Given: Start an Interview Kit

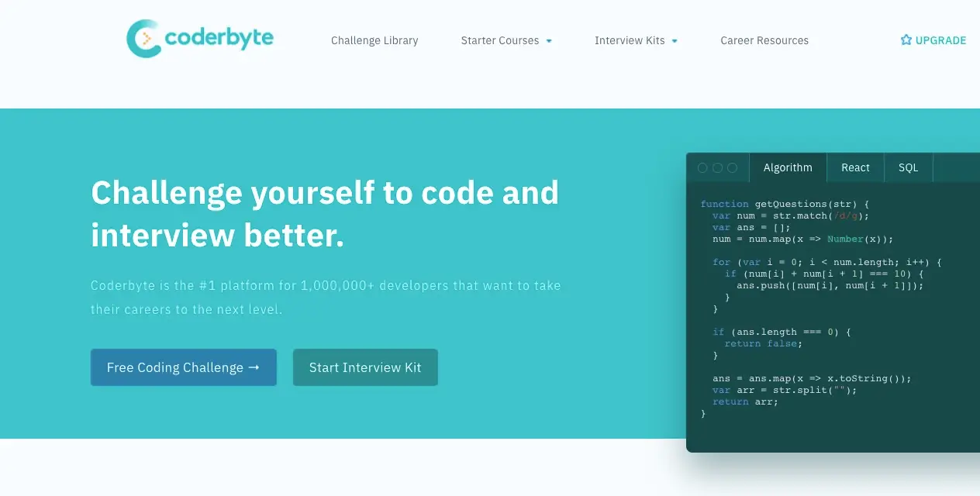Looking at the screenshot, I should click(365, 367).
